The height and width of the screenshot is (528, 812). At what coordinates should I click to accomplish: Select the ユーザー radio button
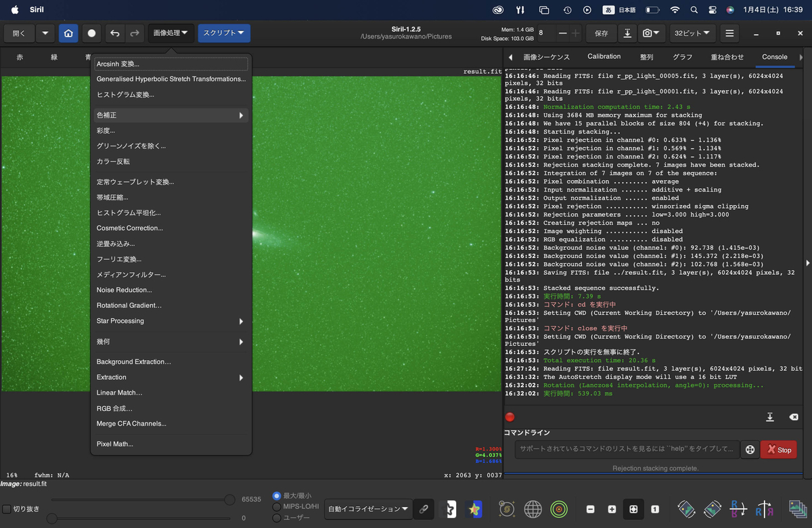[277, 518]
